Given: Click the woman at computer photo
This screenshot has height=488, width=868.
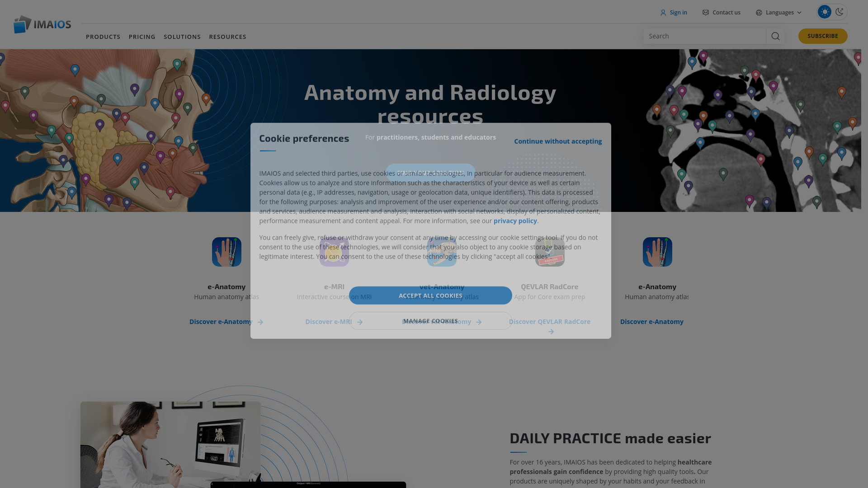Looking at the screenshot, I should pos(170,445).
